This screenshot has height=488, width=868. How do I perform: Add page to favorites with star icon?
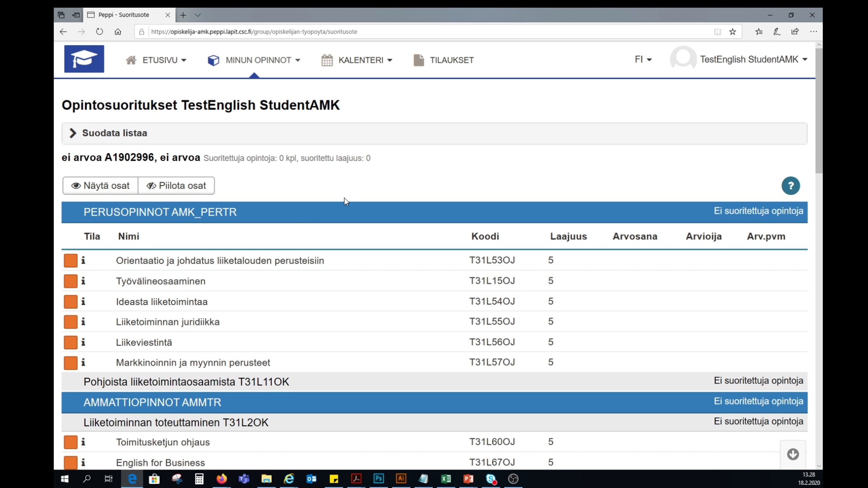click(x=733, y=32)
